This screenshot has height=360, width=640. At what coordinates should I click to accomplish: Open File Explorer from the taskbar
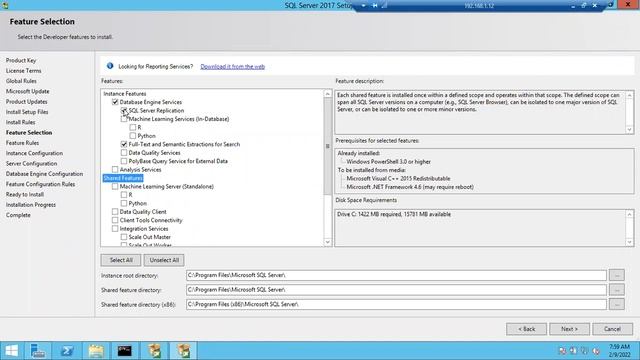(96, 351)
